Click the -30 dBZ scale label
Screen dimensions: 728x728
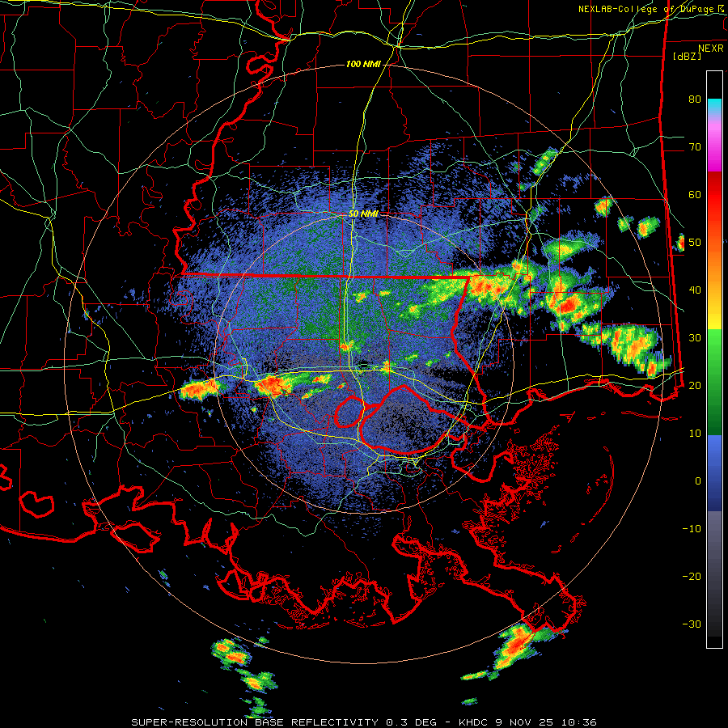coord(692,624)
